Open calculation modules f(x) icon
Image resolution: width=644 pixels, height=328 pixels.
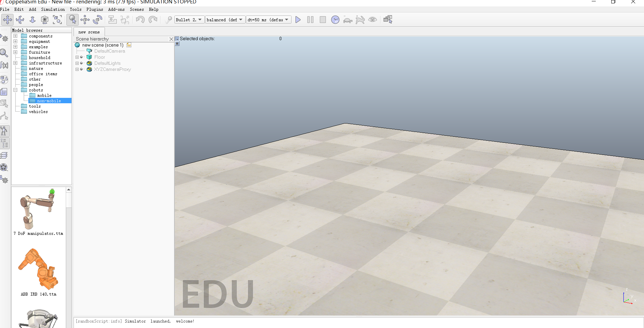[4, 65]
